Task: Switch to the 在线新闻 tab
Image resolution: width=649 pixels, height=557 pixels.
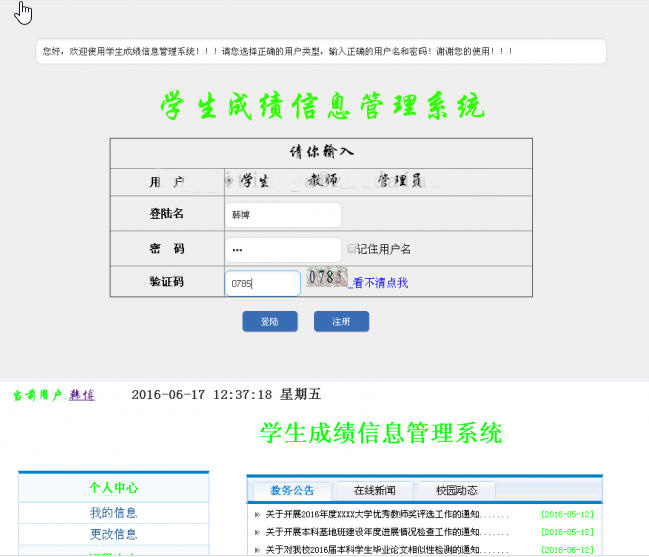Action: [375, 491]
